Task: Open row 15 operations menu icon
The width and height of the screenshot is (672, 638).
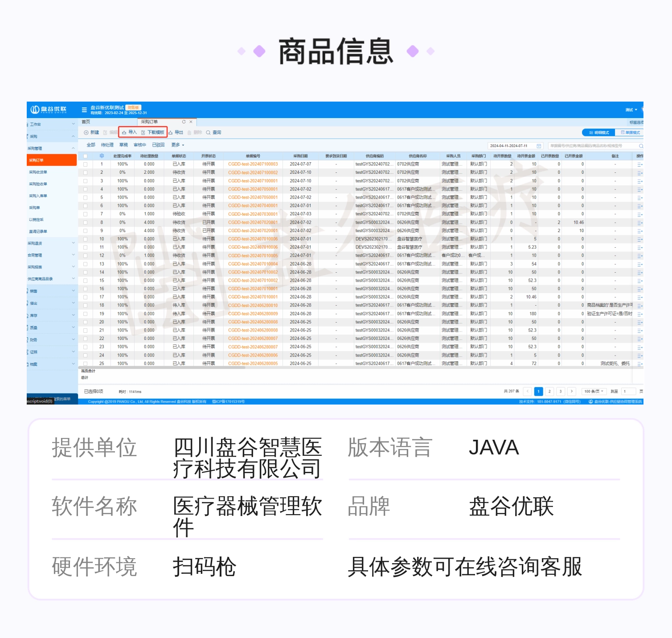Action: coord(640,281)
